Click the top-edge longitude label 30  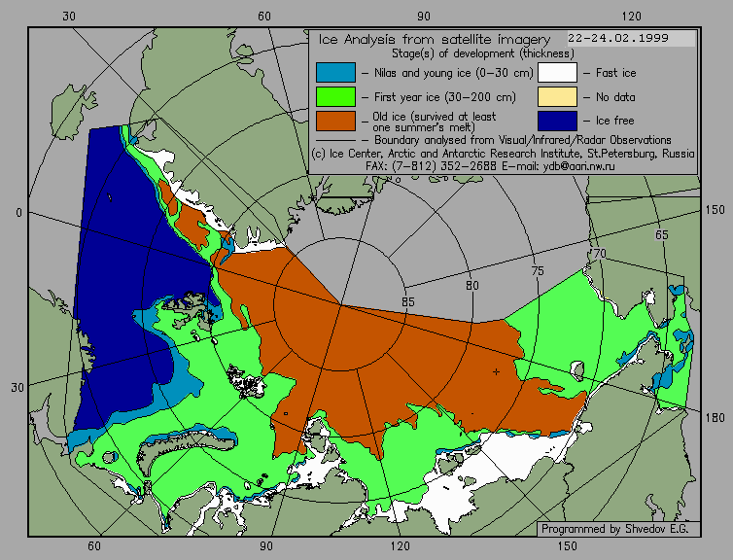(x=69, y=17)
